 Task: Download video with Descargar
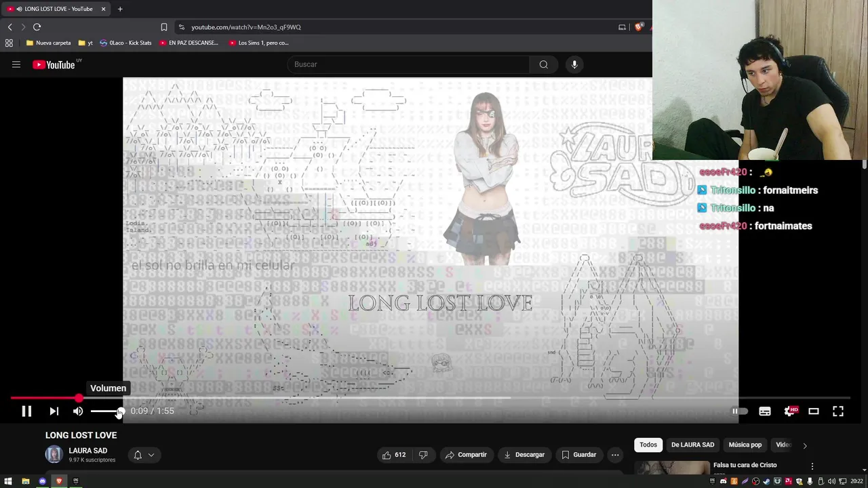(x=524, y=455)
